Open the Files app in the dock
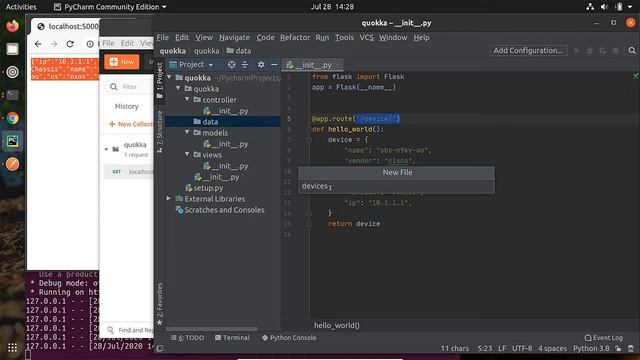640x360 pixels. pos(12,49)
